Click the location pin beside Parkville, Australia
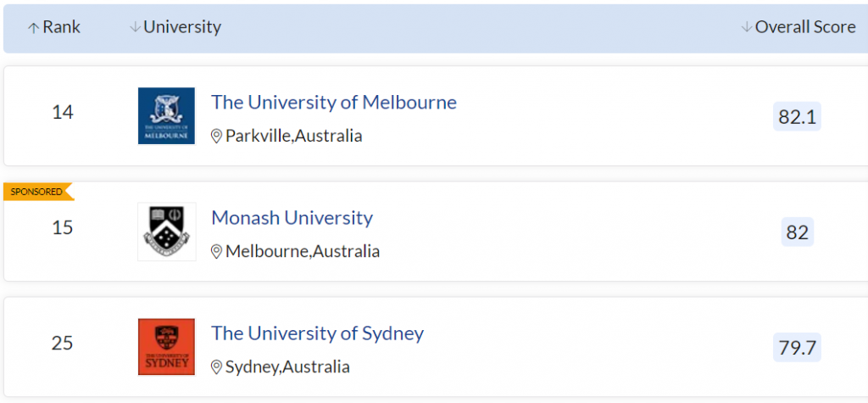The width and height of the screenshot is (868, 403). [216, 136]
